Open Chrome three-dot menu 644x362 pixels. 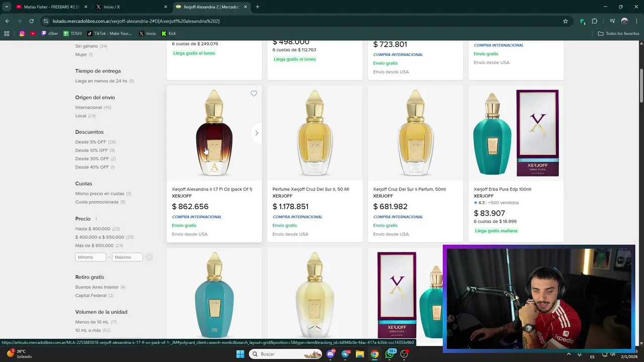pyautogui.click(x=636, y=21)
